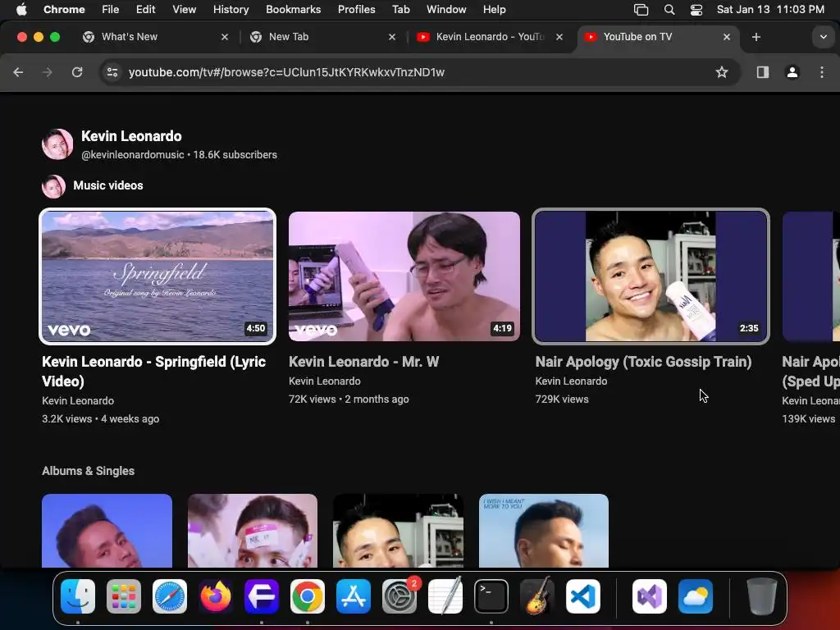The image size is (840, 630).
Task: Open first album cover with blue background
Action: click(x=107, y=531)
